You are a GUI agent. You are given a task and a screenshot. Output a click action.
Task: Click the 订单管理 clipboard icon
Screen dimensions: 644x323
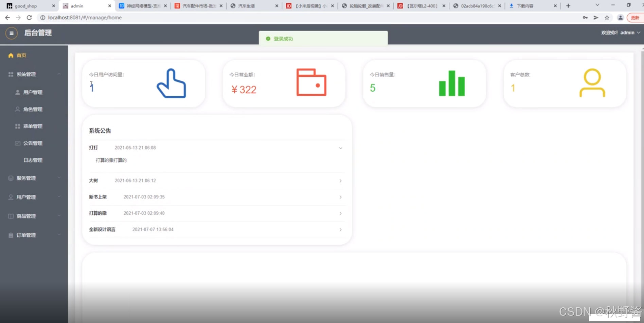click(11, 235)
